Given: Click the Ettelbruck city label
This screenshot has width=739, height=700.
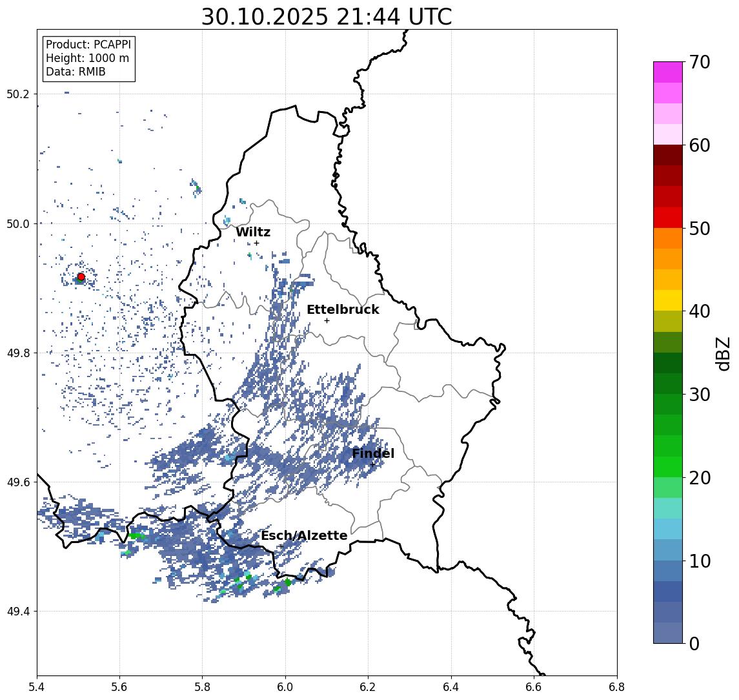Looking at the screenshot, I should [343, 309].
